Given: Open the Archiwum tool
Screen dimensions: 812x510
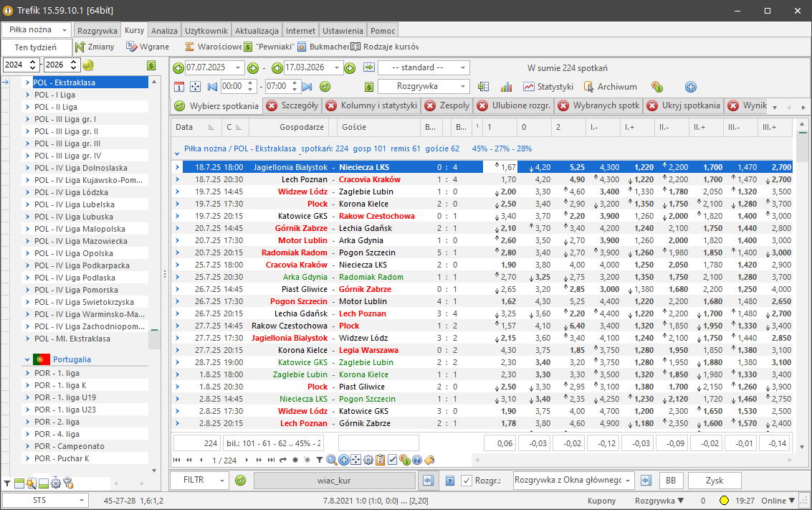Looking at the screenshot, I should coord(610,87).
